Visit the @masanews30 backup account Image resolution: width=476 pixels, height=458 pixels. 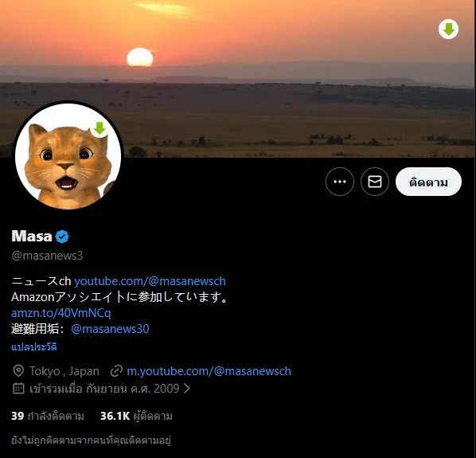click(x=110, y=329)
